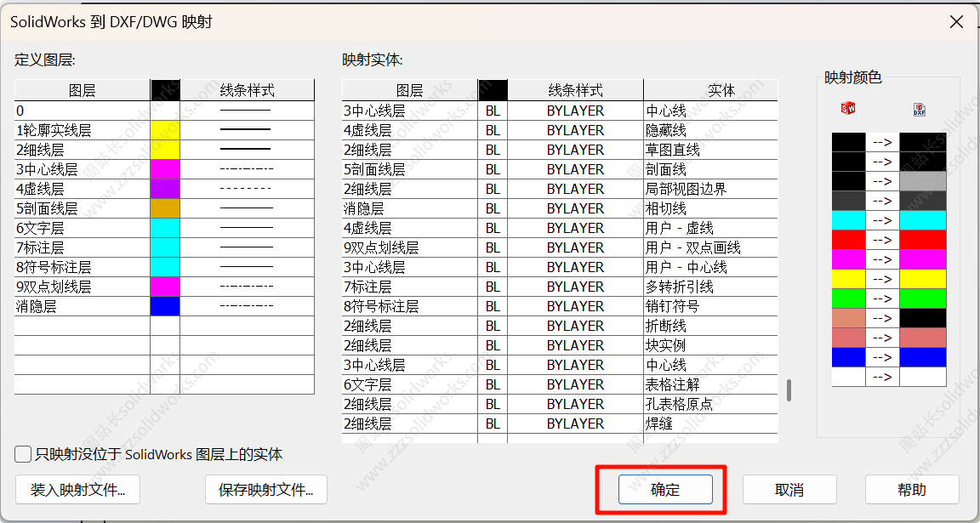Screen dimensions: 980x523
Task: Cancel the dialog using 取消
Action: (789, 490)
